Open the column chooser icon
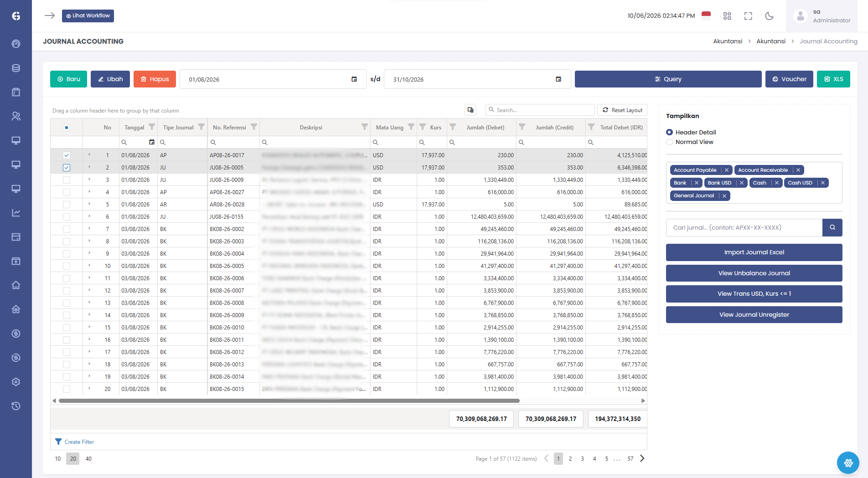 [x=470, y=110]
